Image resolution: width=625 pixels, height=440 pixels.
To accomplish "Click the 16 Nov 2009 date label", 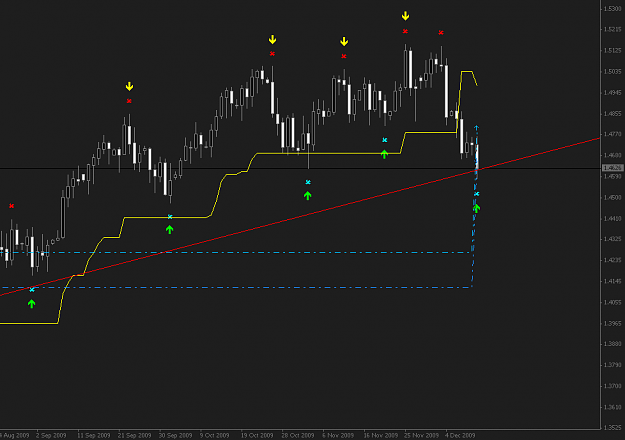I will (381, 435).
